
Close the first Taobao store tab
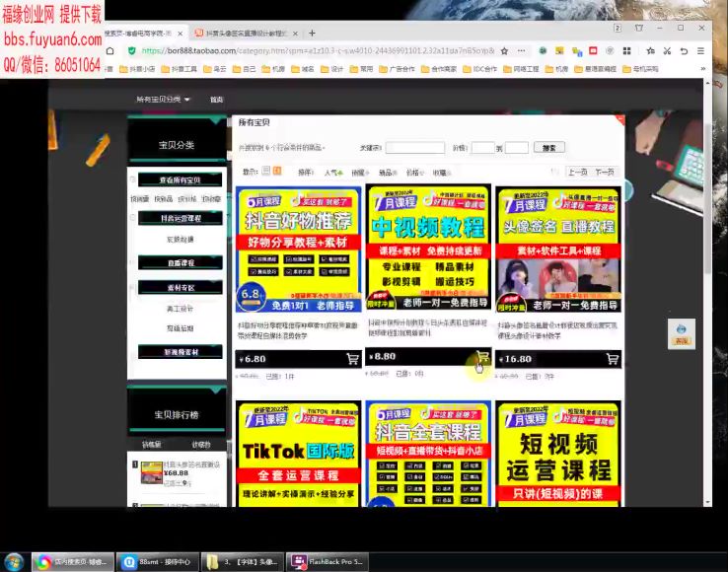click(x=181, y=34)
